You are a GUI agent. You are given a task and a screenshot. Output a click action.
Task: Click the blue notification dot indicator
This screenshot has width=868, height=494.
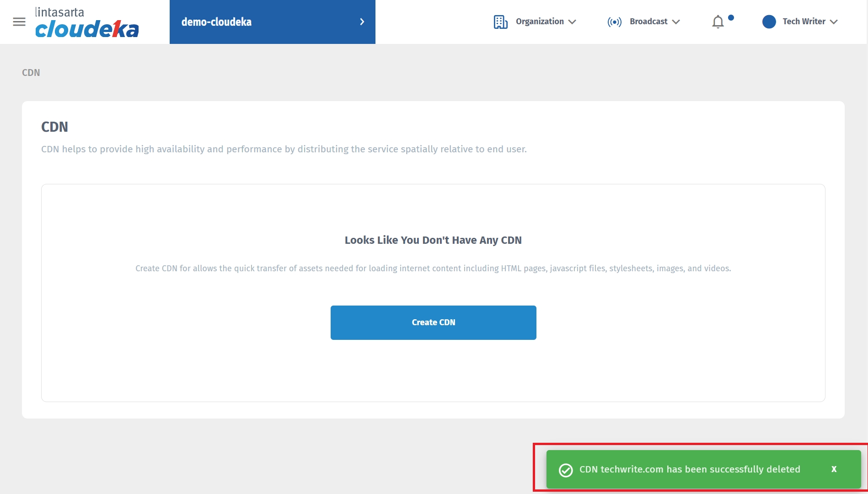click(x=731, y=18)
